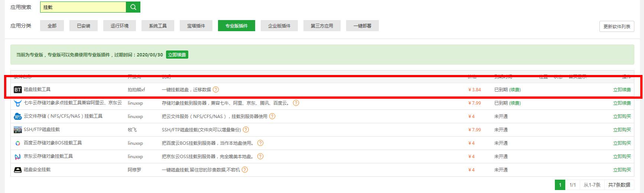This screenshot has height=193, width=644.
Task: Click developer name 阿修罗
Action: click(x=134, y=170)
